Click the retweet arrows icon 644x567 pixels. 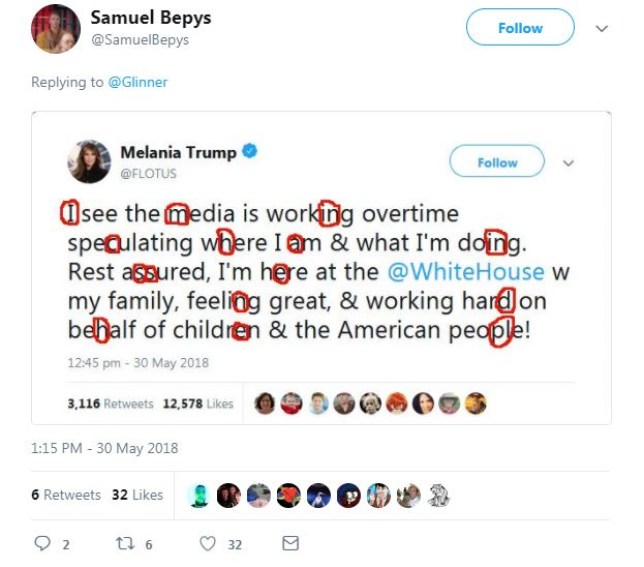tap(125, 544)
